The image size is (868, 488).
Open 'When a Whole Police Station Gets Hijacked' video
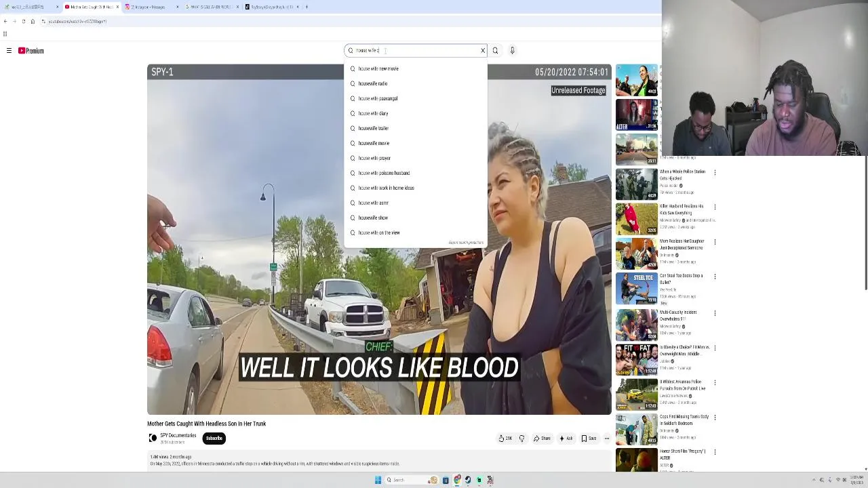pyautogui.click(x=682, y=175)
